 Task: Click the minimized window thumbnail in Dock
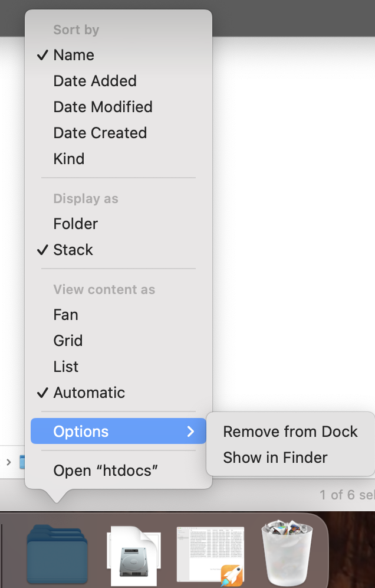(210, 554)
